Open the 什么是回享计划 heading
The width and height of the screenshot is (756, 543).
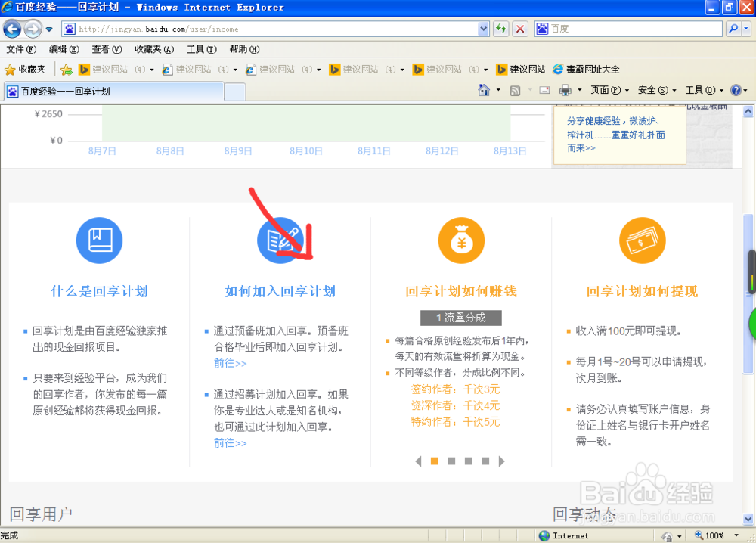pyautogui.click(x=99, y=292)
